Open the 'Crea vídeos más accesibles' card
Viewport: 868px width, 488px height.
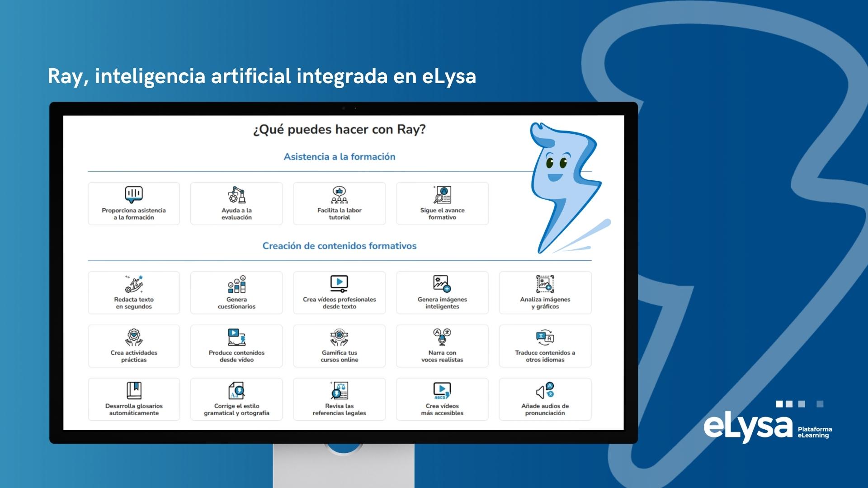click(442, 399)
